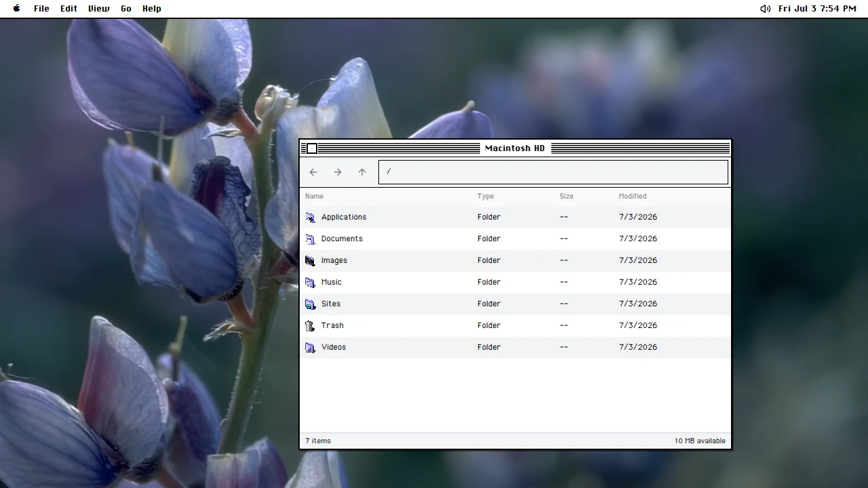Sort by the Name column header
The height and width of the screenshot is (488, 868).
(x=314, y=197)
